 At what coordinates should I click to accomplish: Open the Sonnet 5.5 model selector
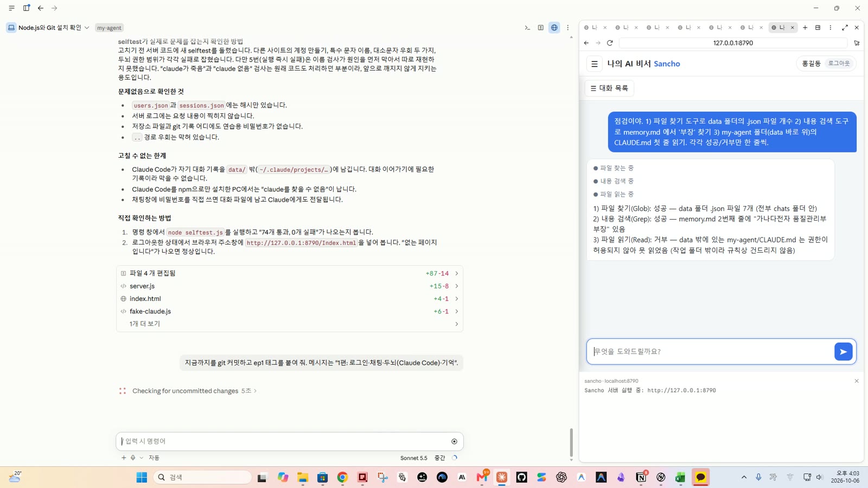coord(414,458)
